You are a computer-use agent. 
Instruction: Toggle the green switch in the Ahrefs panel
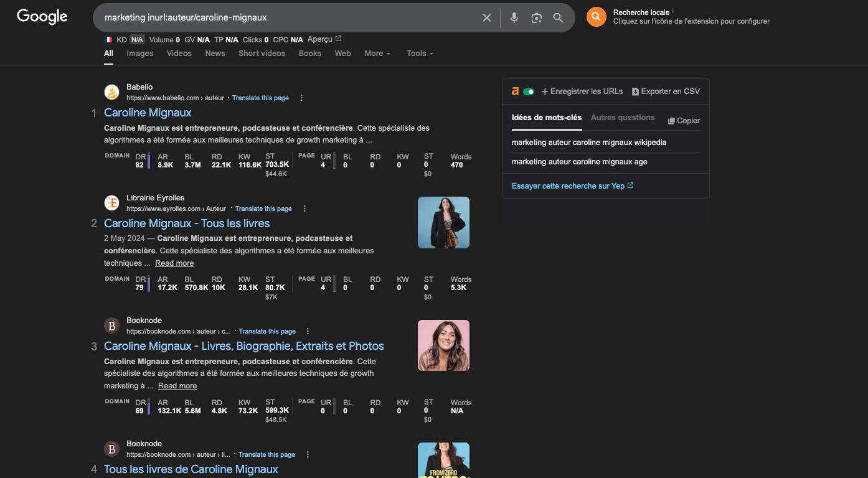click(x=529, y=90)
